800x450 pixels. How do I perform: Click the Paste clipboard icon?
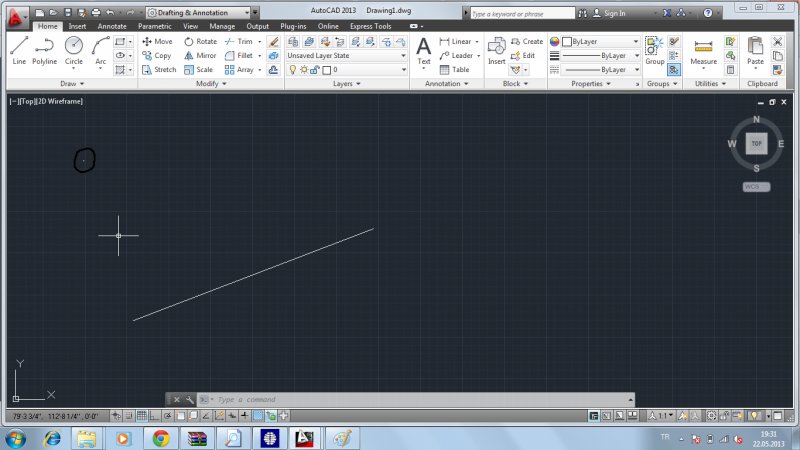[755, 51]
